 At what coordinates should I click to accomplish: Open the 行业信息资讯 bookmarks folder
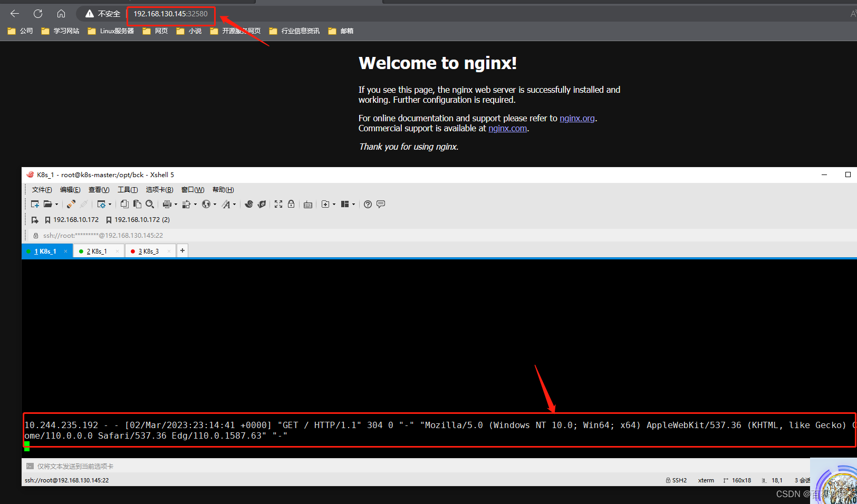click(x=294, y=31)
